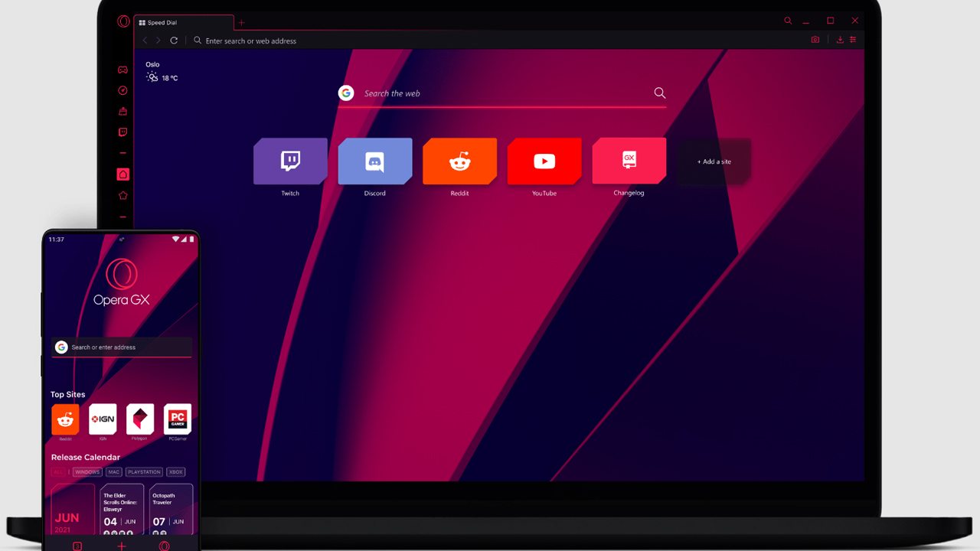Select the ALL release calendar filter
Image resolution: width=980 pixels, height=551 pixels.
[58, 472]
